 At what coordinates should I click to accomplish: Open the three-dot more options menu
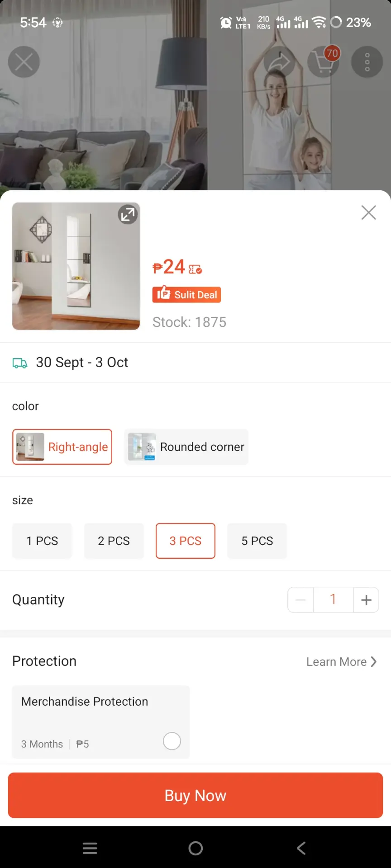pos(367,62)
